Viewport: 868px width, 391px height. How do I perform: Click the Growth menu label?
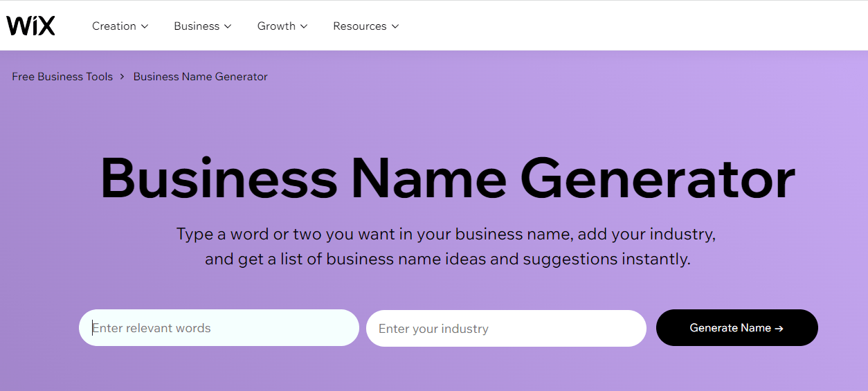point(276,26)
